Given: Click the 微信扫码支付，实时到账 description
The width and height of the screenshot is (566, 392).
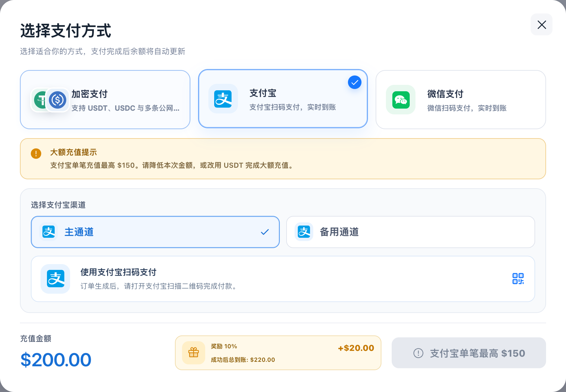Looking at the screenshot, I should [x=467, y=108].
